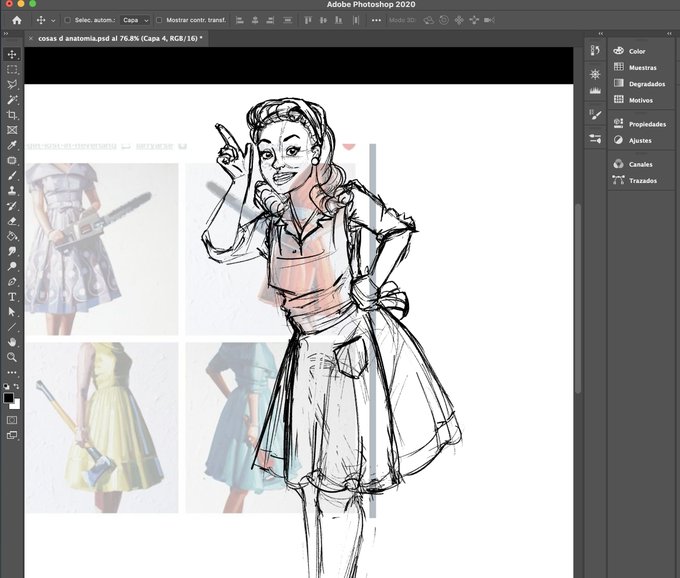Viewport: 680px width, 578px height.
Task: Select the Type tool
Action: pyautogui.click(x=12, y=297)
